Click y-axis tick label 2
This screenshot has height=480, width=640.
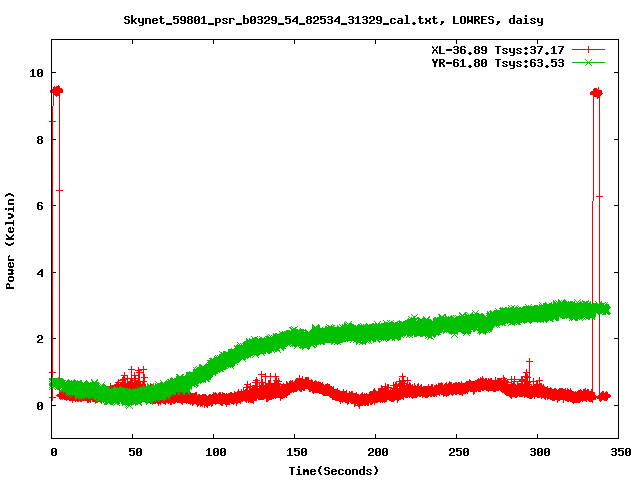(x=40, y=339)
